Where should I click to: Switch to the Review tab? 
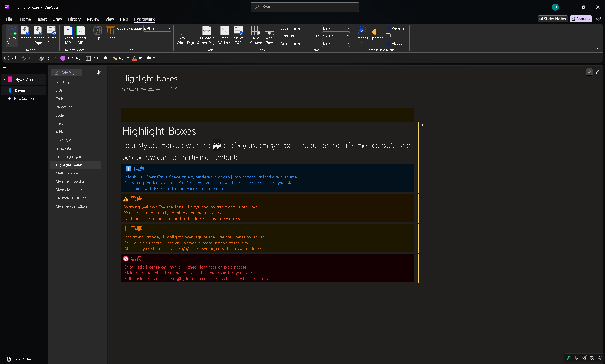point(93,19)
